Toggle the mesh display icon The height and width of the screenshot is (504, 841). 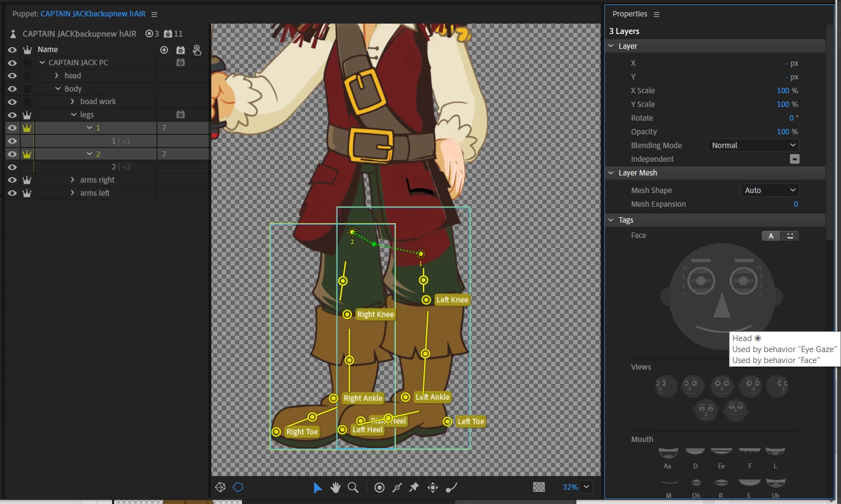[x=220, y=487]
